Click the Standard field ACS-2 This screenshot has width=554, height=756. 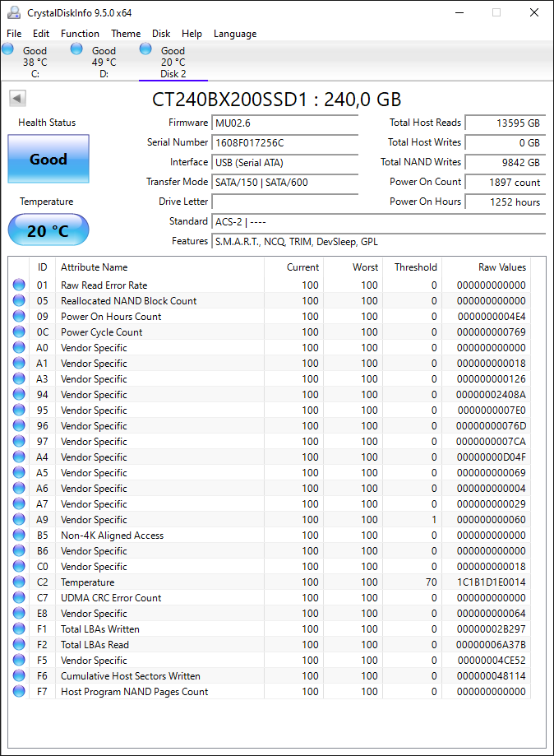point(379,222)
